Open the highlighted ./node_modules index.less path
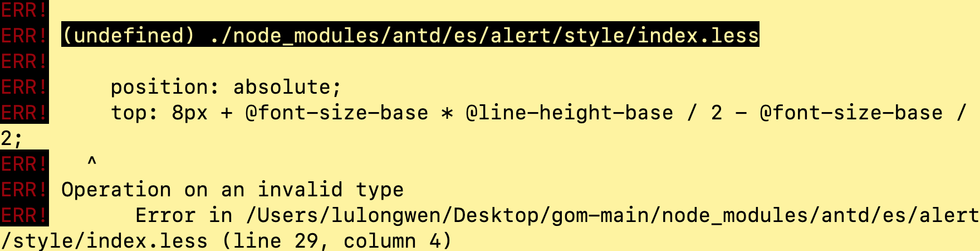 tap(484, 36)
